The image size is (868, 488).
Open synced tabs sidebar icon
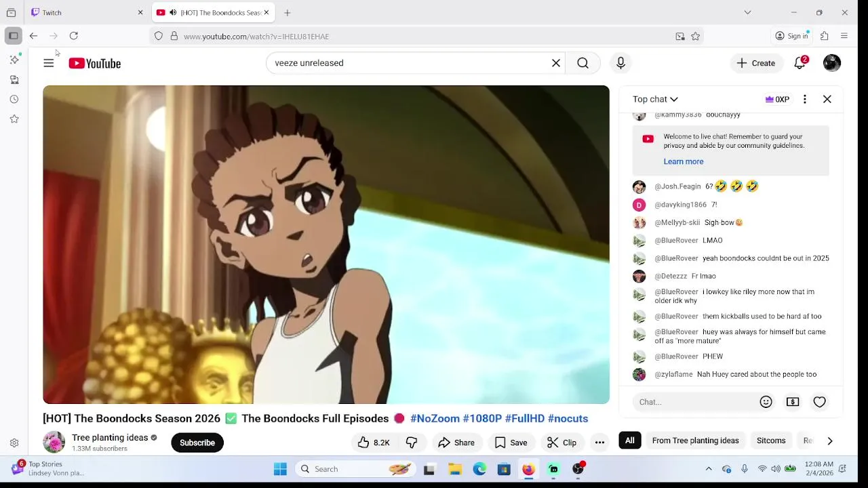14,79
